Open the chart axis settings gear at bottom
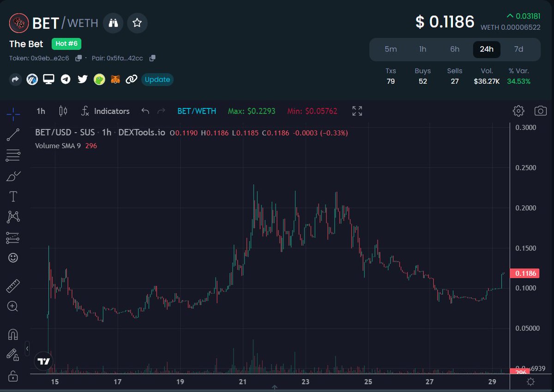This screenshot has width=554, height=392. [x=530, y=382]
